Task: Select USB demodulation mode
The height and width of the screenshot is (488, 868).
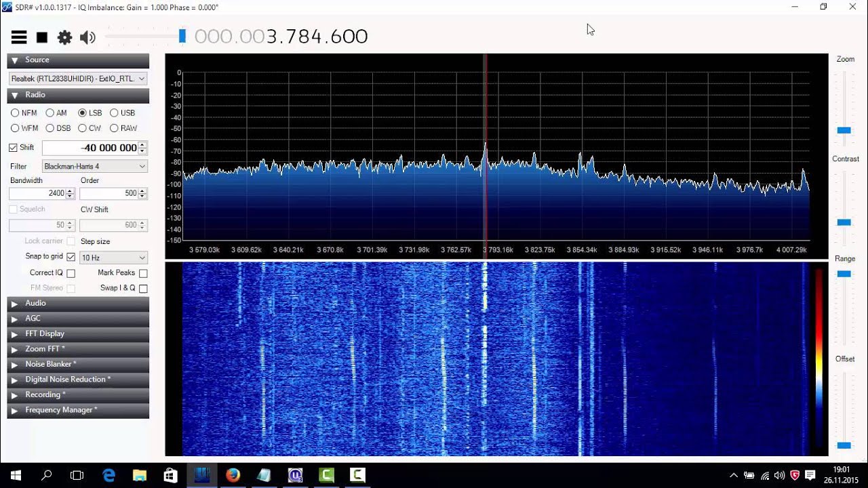Action: pos(114,113)
